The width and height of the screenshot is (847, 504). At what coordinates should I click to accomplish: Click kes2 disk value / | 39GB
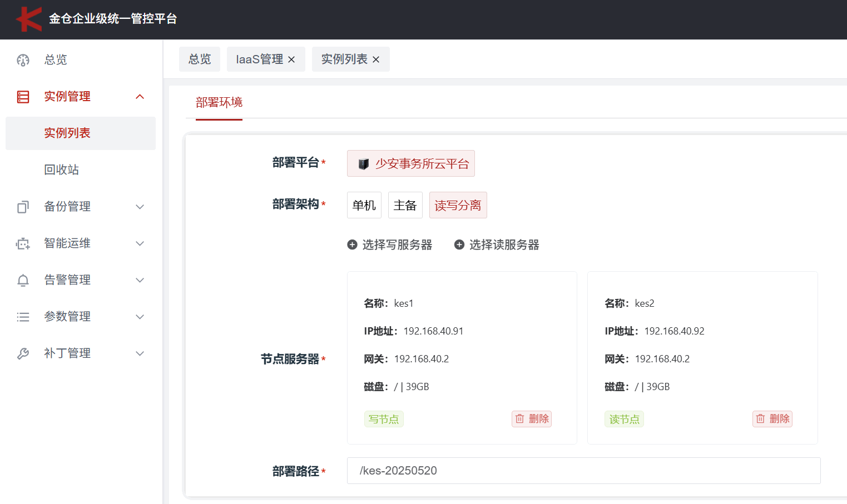click(x=652, y=387)
